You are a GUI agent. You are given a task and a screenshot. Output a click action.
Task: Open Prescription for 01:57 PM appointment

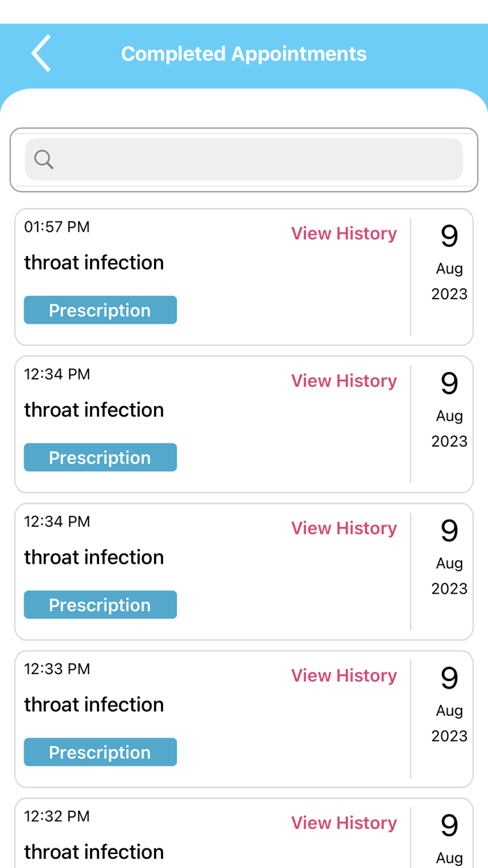pos(100,310)
